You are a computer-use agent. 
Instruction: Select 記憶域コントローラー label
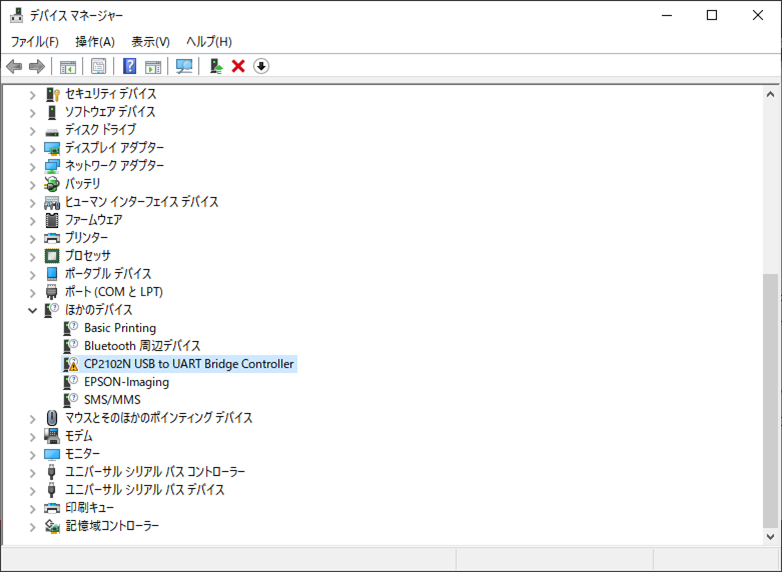click(x=112, y=526)
